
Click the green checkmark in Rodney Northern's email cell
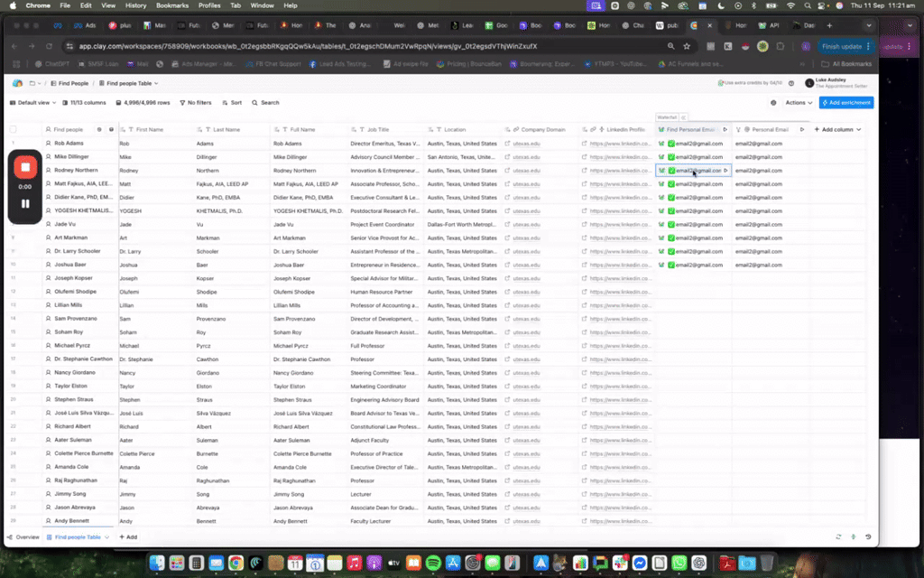point(671,171)
